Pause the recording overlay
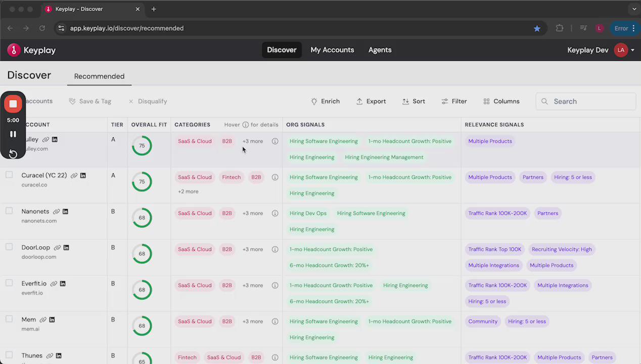This screenshot has height=364, width=641. pos(13,134)
